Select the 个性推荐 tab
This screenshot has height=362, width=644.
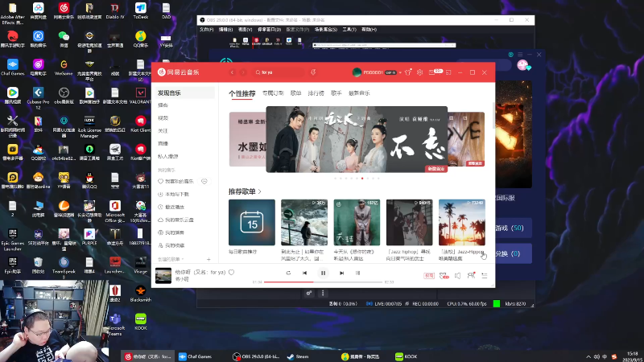242,93
